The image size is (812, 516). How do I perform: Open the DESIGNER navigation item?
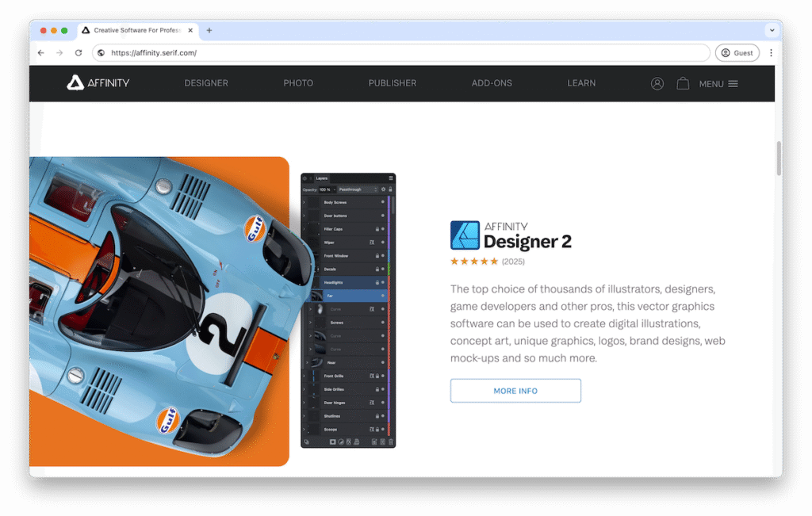(x=206, y=82)
